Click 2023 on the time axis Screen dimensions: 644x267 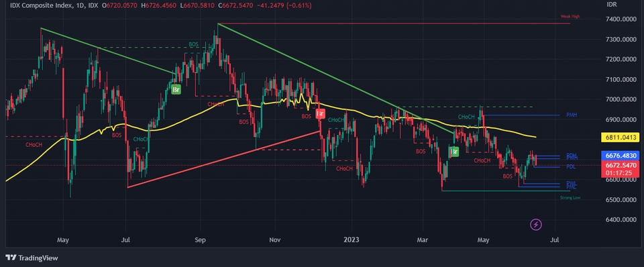pos(352,239)
